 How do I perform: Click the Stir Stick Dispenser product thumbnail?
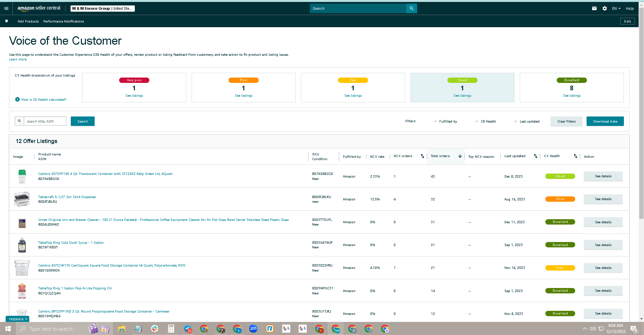[x=22, y=199]
